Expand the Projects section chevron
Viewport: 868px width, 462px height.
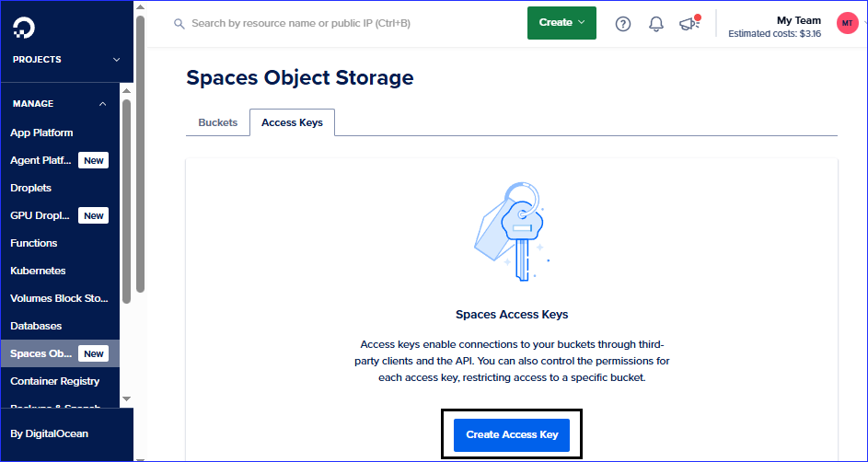click(116, 60)
